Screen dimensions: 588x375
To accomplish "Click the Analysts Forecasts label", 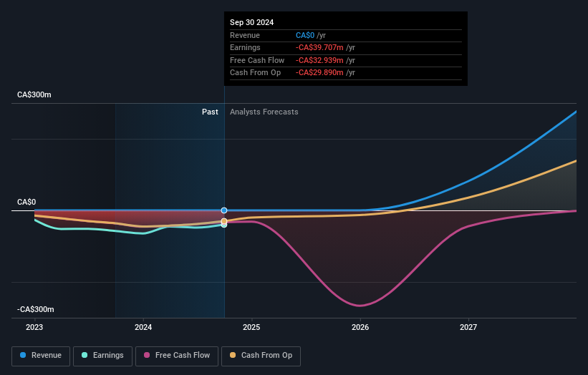I will click(x=264, y=112).
